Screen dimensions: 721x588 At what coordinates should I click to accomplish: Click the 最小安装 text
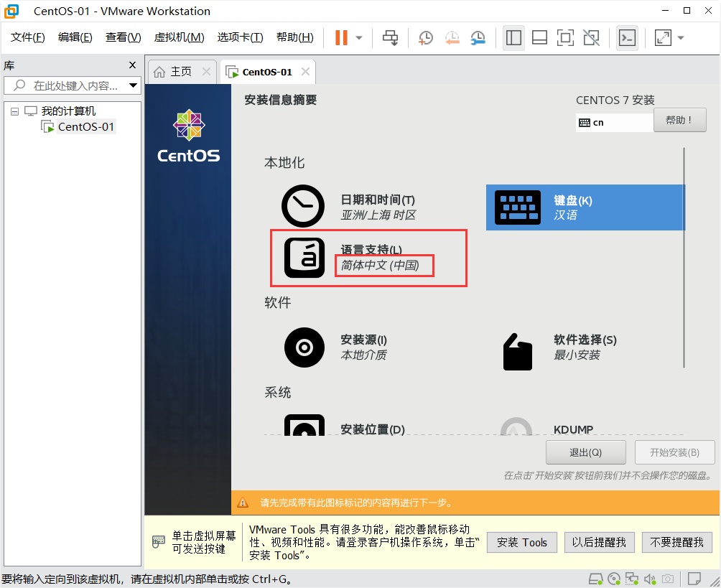[577, 355]
